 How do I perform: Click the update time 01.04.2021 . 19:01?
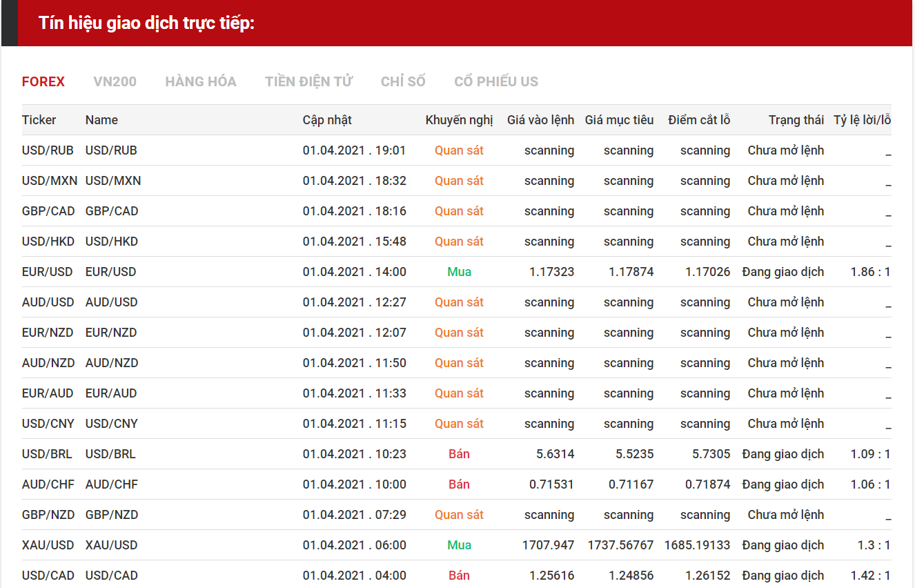(355, 150)
